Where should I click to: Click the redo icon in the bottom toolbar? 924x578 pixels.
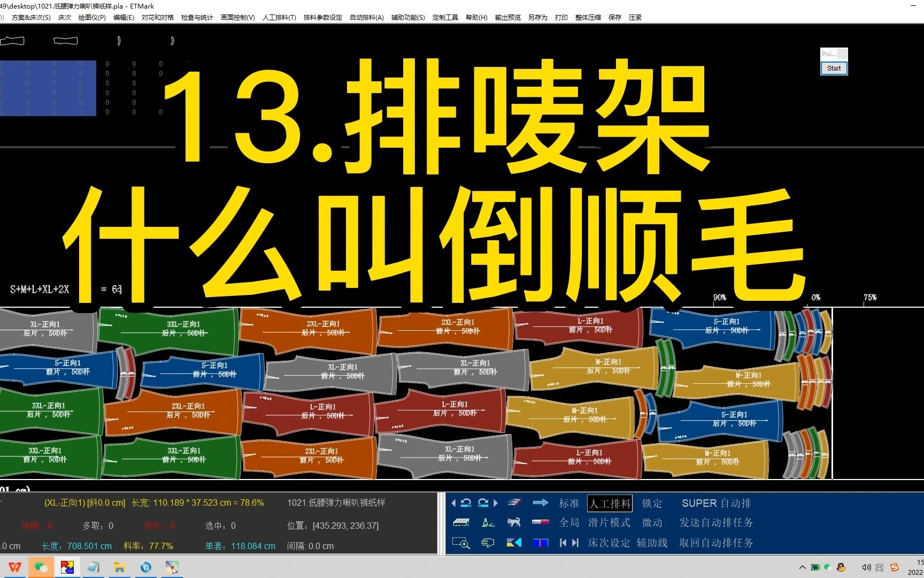(x=483, y=503)
